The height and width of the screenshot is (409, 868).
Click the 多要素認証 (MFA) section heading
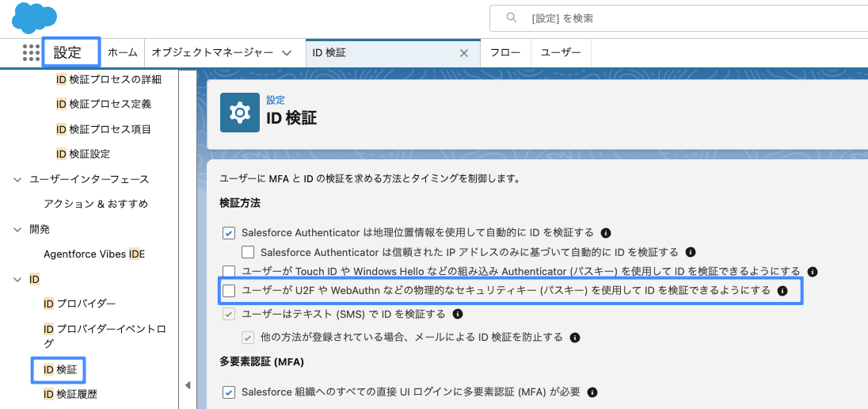[262, 362]
